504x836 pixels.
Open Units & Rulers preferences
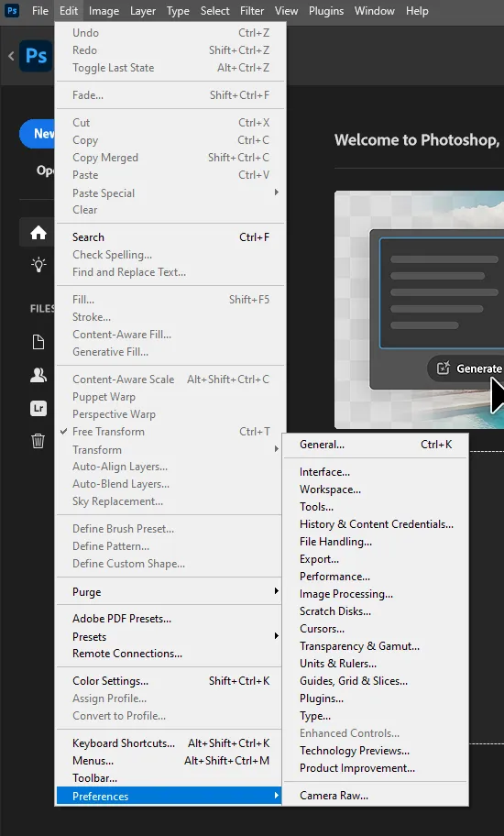376,664
